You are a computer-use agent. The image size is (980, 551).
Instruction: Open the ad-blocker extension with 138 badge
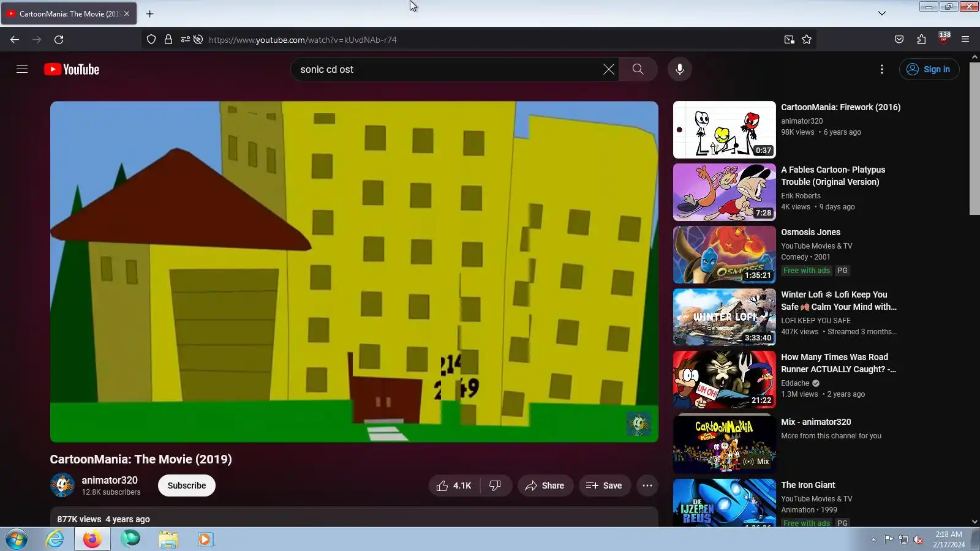point(943,39)
